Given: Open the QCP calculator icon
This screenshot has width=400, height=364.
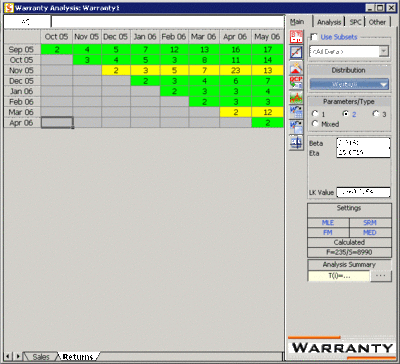Looking at the screenshot, I should (296, 83).
